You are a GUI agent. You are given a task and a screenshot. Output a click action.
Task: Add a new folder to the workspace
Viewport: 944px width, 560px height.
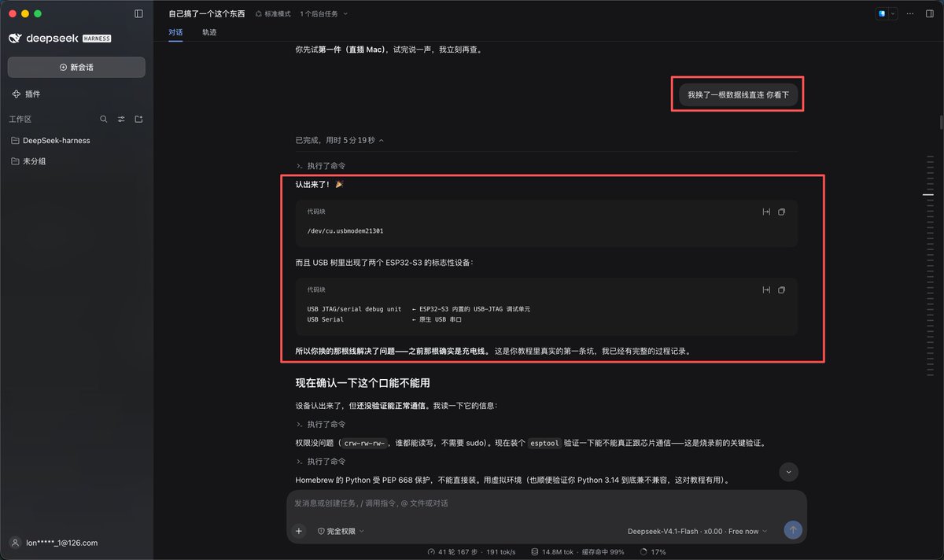click(x=139, y=120)
